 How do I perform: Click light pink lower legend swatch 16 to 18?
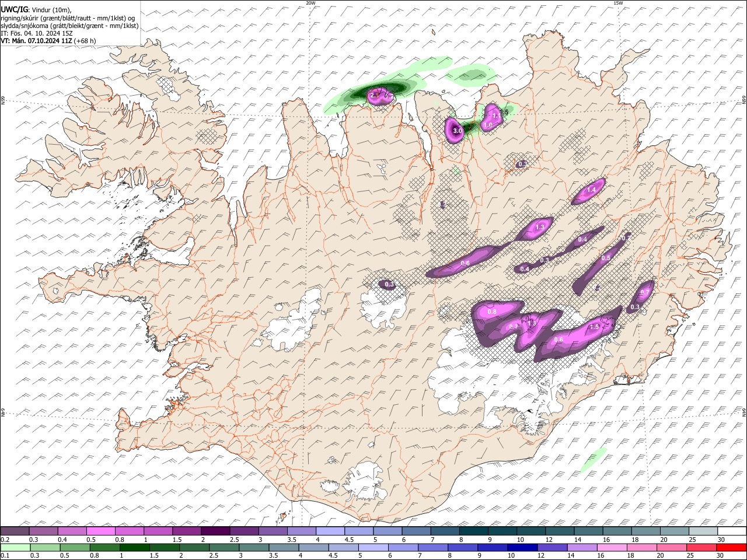tap(611, 547)
